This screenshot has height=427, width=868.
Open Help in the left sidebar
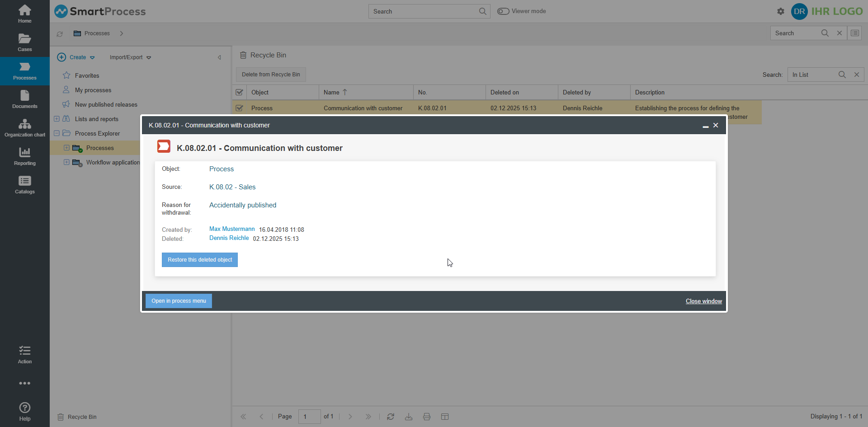25,412
